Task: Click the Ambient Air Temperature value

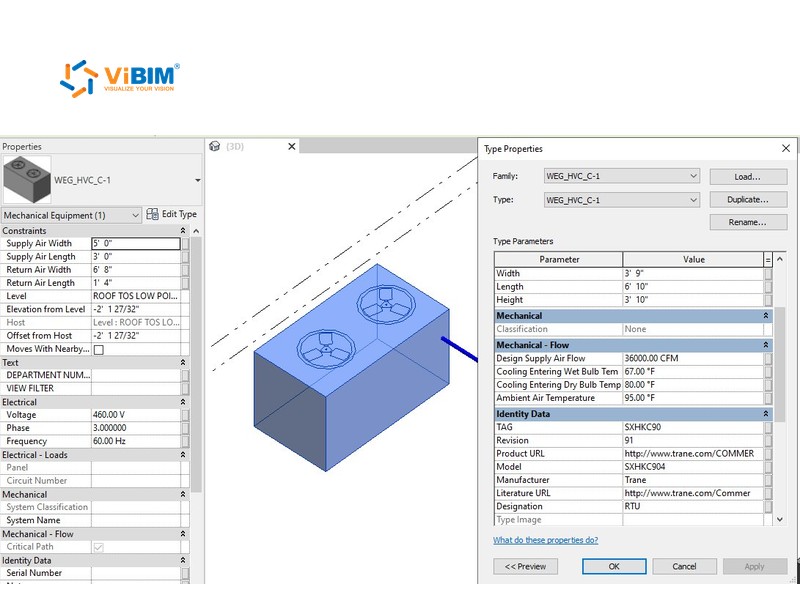Action: [x=693, y=398]
